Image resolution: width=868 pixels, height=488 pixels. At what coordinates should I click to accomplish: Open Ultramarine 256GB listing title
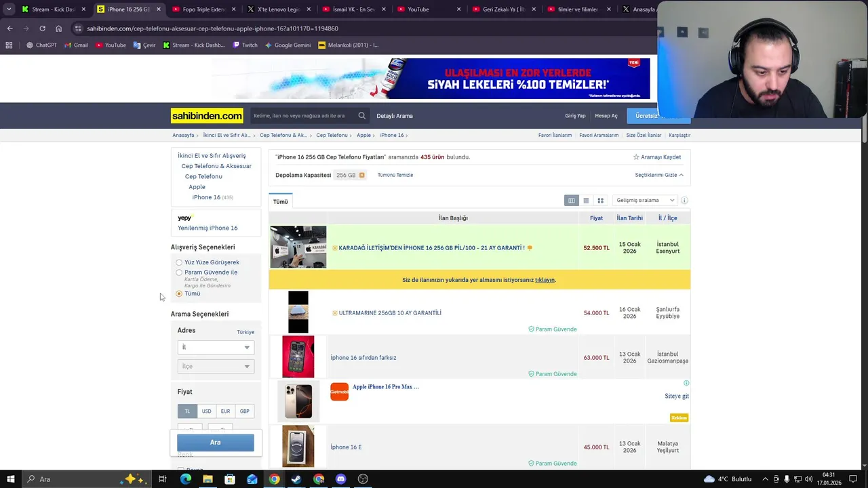(x=390, y=313)
